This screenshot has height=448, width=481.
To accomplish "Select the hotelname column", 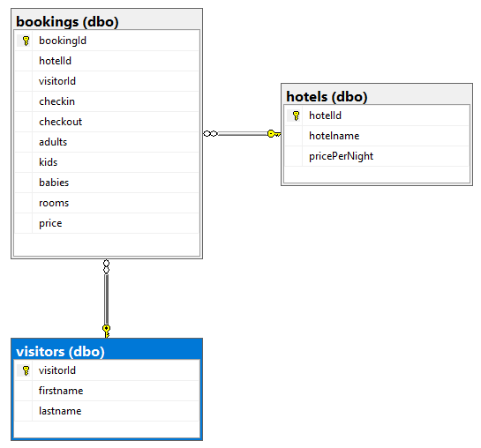I will pos(377,136).
